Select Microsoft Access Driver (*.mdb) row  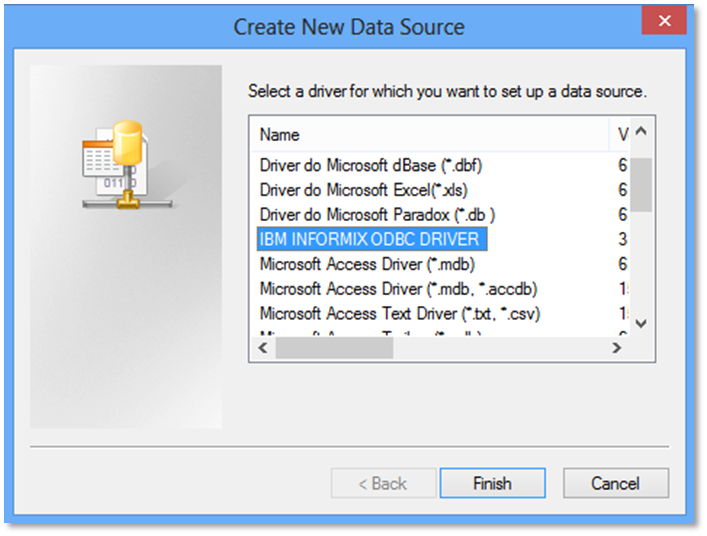[367, 264]
